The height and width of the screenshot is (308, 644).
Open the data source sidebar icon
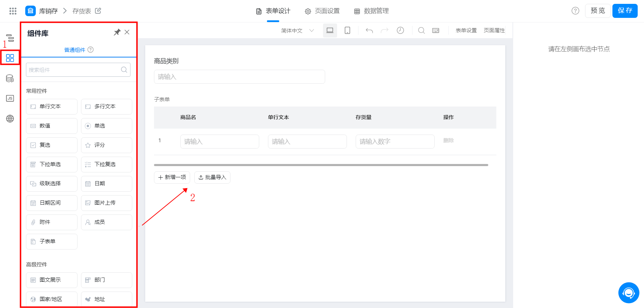coord(10,78)
